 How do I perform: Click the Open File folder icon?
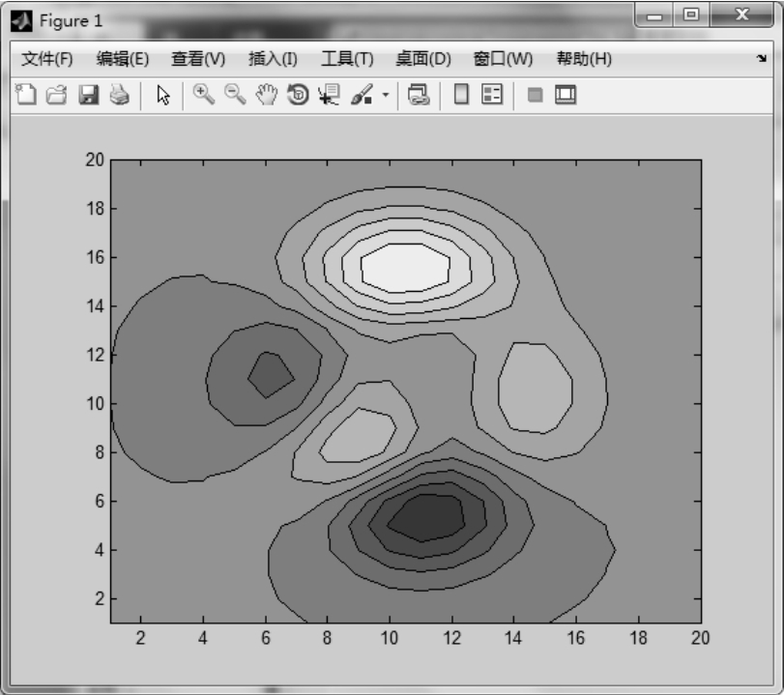pyautogui.click(x=57, y=95)
